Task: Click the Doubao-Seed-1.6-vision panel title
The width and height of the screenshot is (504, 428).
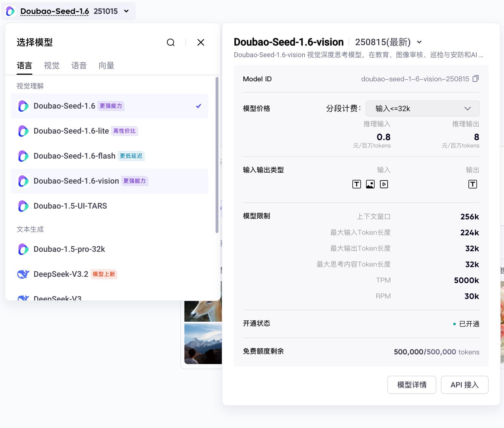Action: point(289,42)
